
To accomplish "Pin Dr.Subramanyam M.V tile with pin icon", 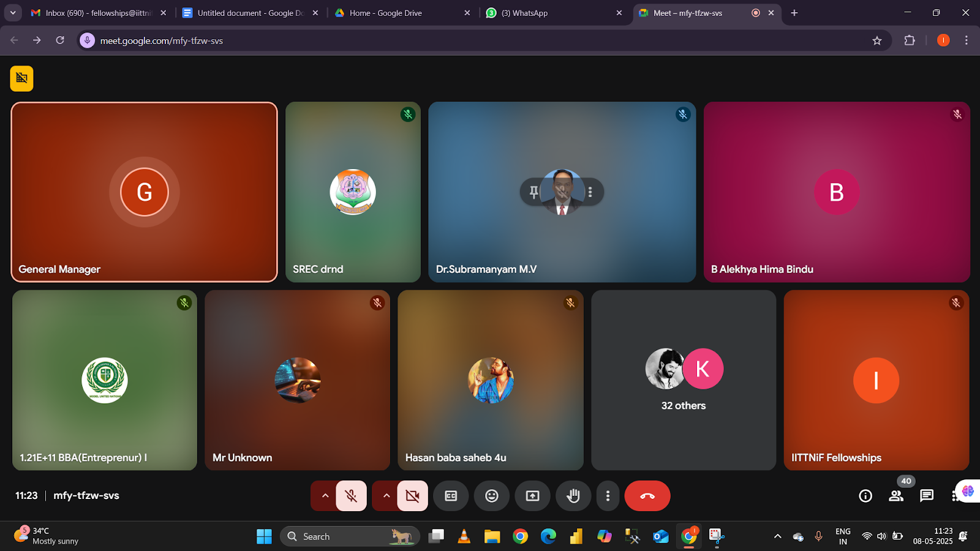I will pyautogui.click(x=534, y=192).
